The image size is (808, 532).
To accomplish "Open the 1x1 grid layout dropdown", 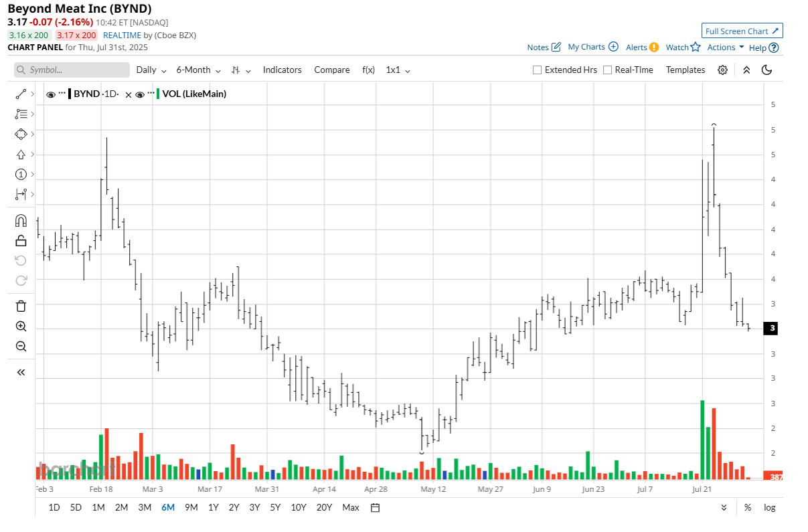I will pos(398,70).
